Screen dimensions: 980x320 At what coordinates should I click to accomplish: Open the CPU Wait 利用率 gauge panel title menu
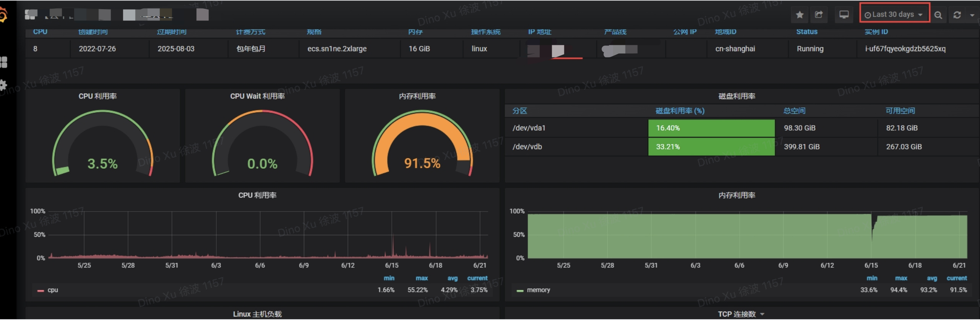coord(257,96)
